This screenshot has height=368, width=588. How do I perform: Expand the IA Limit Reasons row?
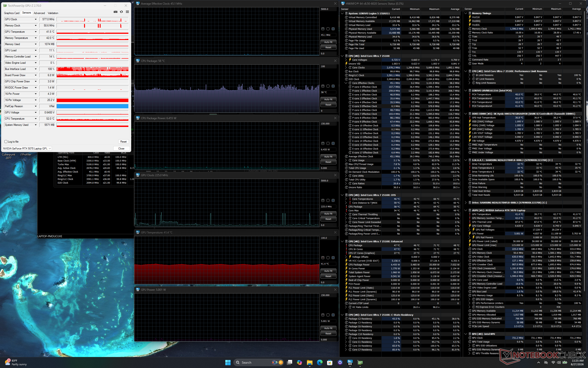[x=469, y=75]
